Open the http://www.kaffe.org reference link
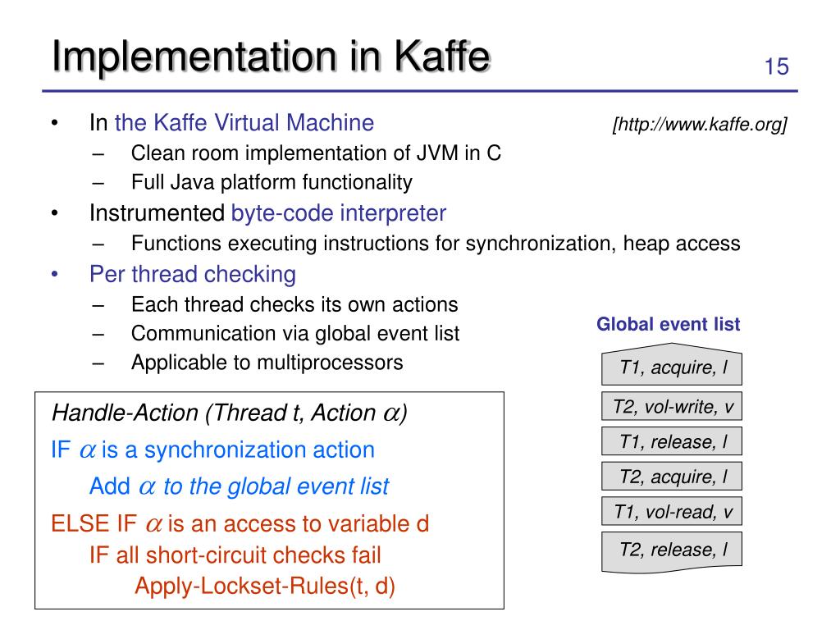The height and width of the screenshot is (630, 840). point(700,125)
